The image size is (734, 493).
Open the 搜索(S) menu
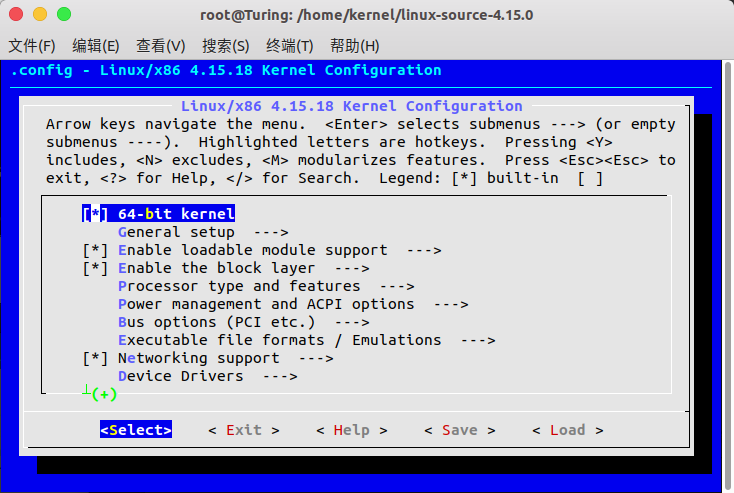(226, 46)
